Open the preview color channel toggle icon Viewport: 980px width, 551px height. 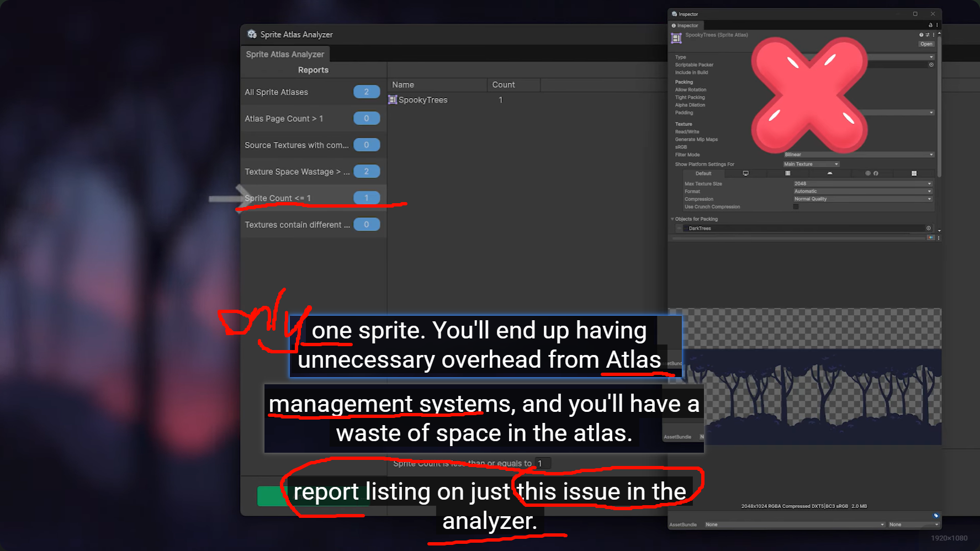point(931,238)
